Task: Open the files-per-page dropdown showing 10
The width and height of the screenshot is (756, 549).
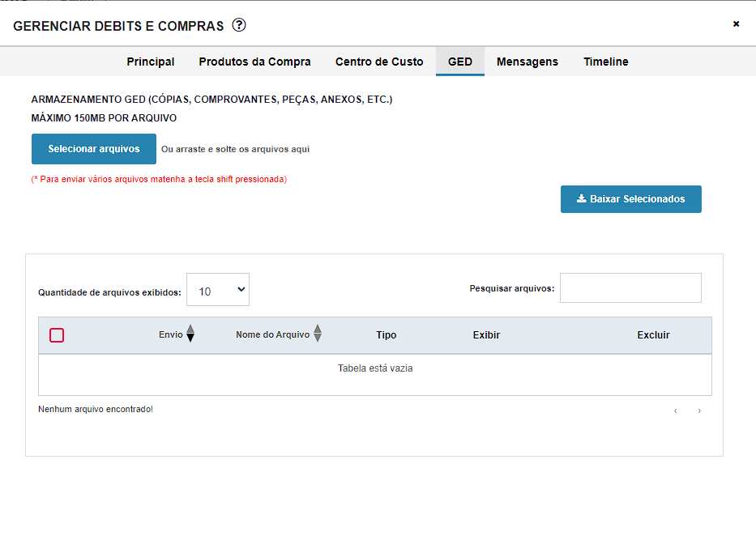Action: (x=218, y=290)
